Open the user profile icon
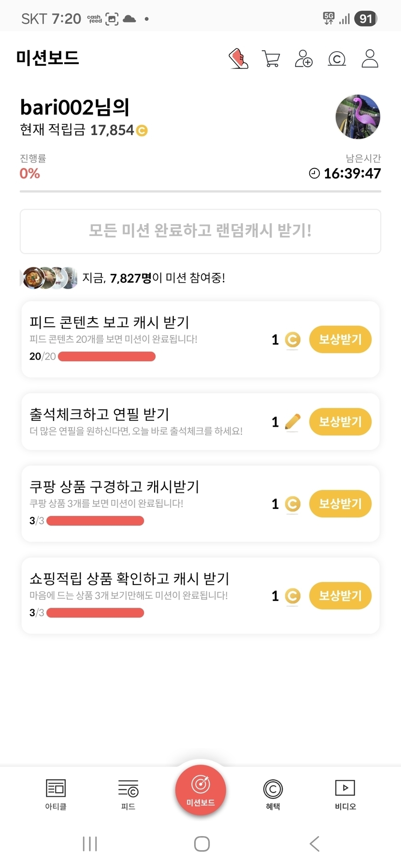401x868 pixels. pos(370,59)
